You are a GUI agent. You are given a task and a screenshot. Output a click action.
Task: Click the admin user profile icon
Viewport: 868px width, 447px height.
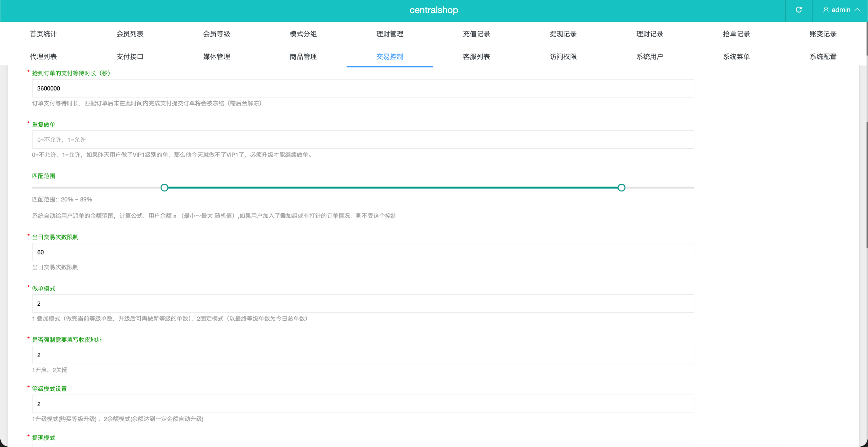[826, 10]
